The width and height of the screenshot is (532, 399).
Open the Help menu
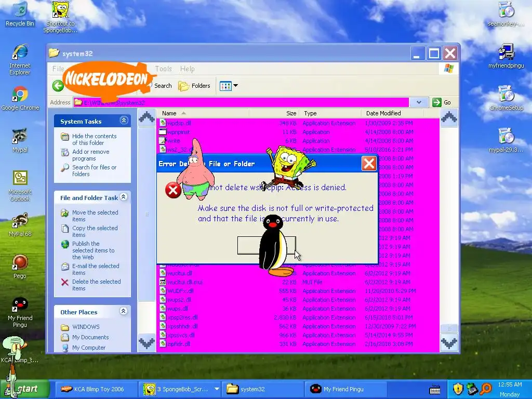[x=187, y=69]
